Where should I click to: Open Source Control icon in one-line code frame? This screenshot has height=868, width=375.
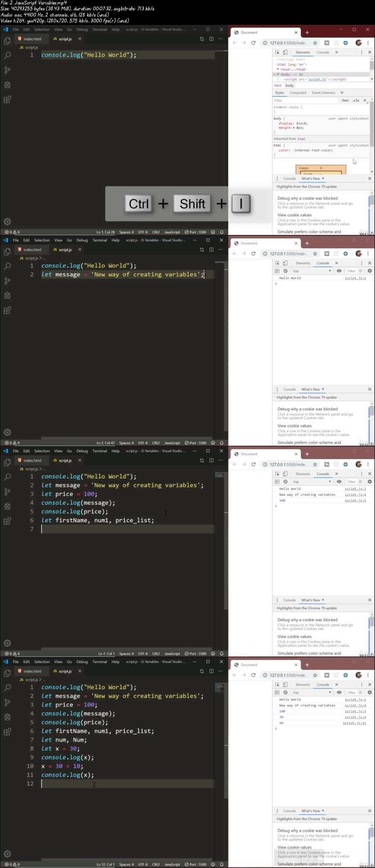point(7,70)
